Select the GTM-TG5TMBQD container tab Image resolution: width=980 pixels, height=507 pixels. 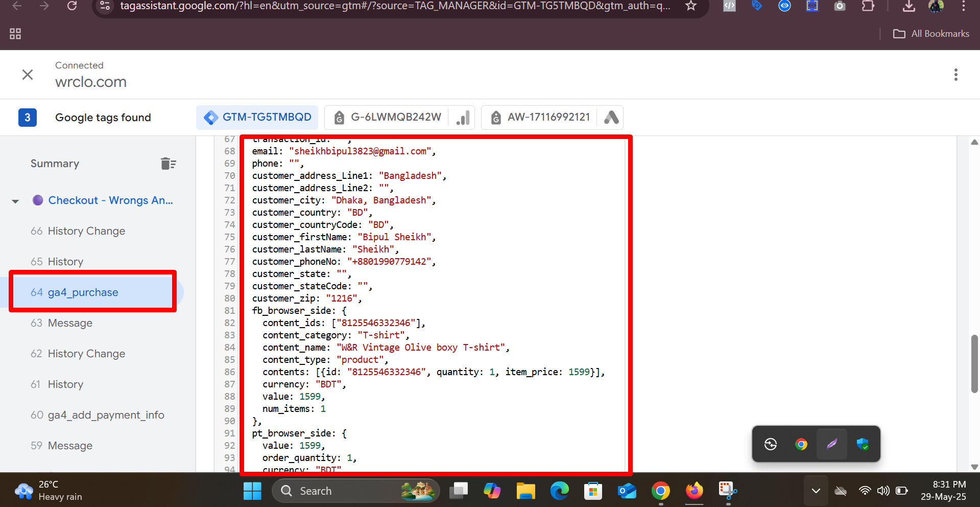coord(257,117)
